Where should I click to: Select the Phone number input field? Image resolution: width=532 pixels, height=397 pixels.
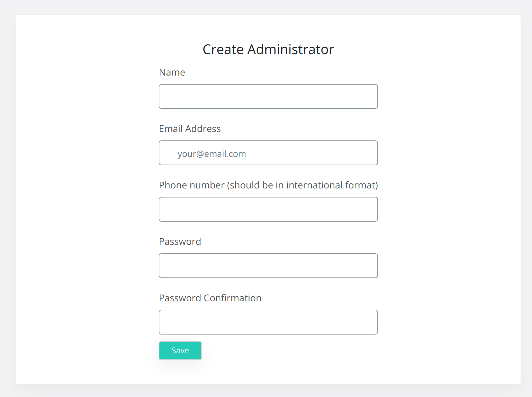tap(268, 209)
